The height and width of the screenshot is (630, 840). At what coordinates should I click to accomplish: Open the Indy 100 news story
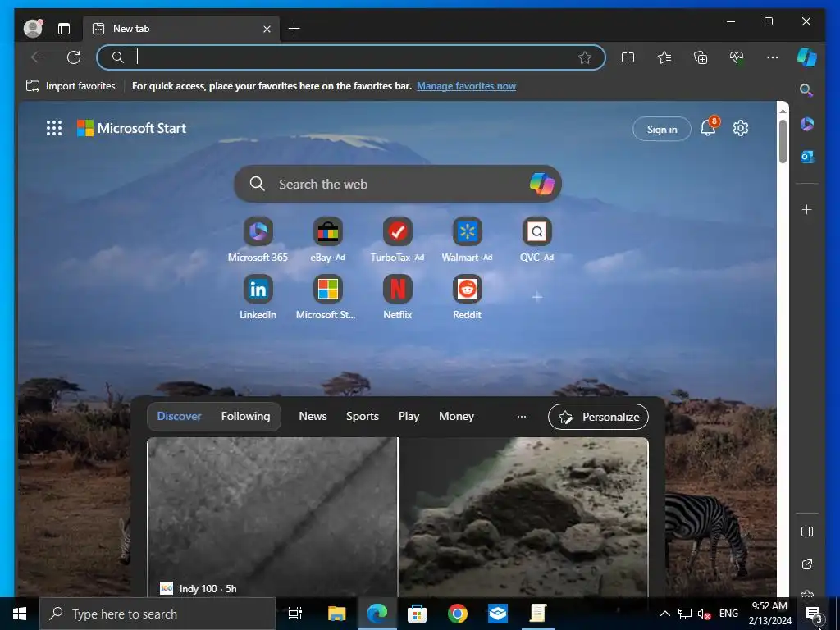[272, 517]
